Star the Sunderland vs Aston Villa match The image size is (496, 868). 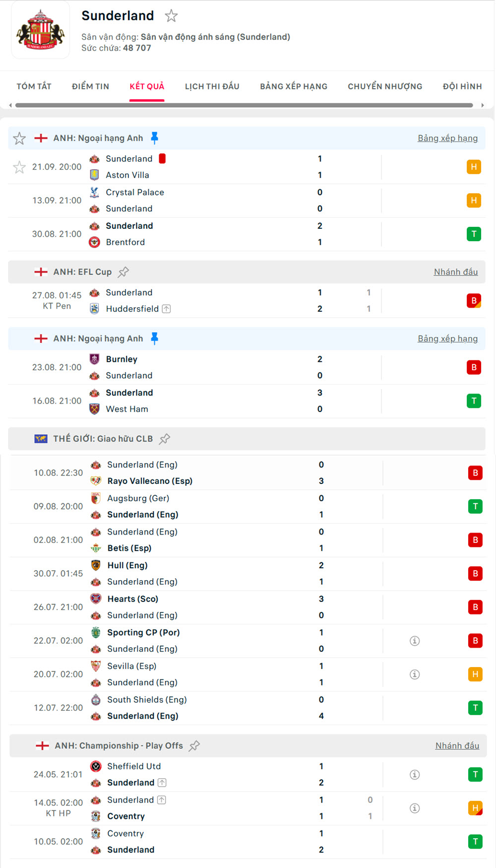tap(19, 167)
